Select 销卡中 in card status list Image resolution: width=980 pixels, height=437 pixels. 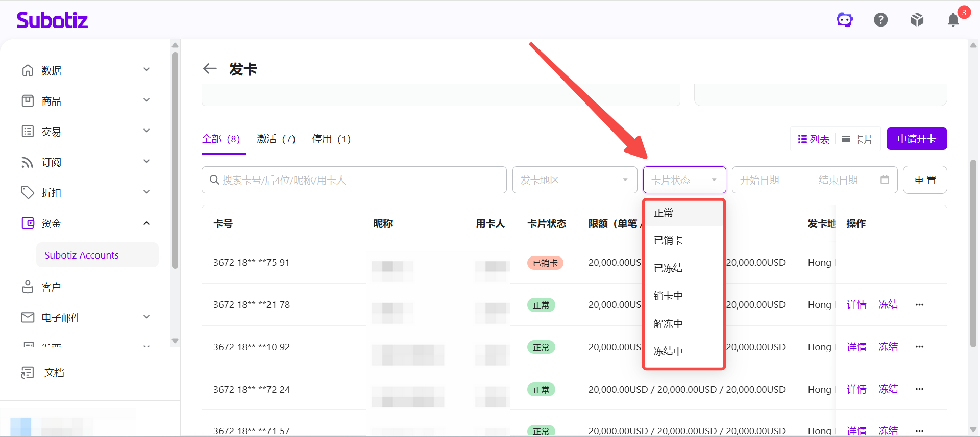(x=684, y=296)
